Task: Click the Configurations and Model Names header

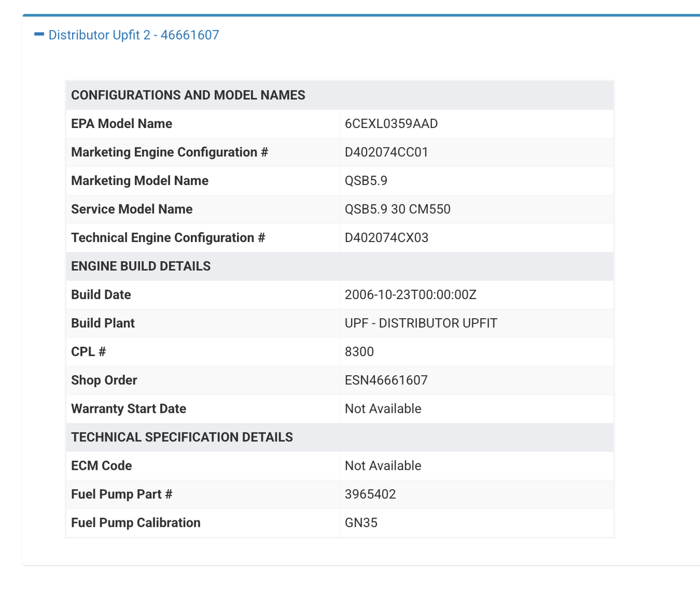Action: 188,95
